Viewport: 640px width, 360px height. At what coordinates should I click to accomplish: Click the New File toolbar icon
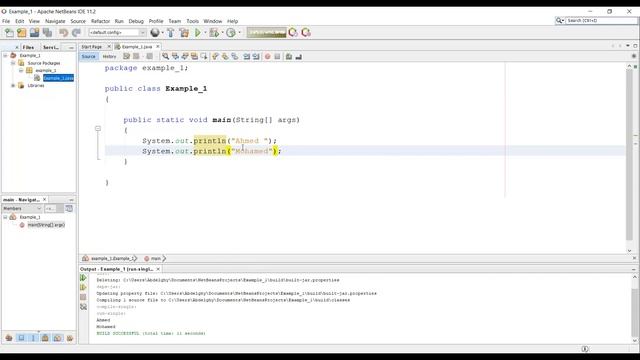coord(9,33)
